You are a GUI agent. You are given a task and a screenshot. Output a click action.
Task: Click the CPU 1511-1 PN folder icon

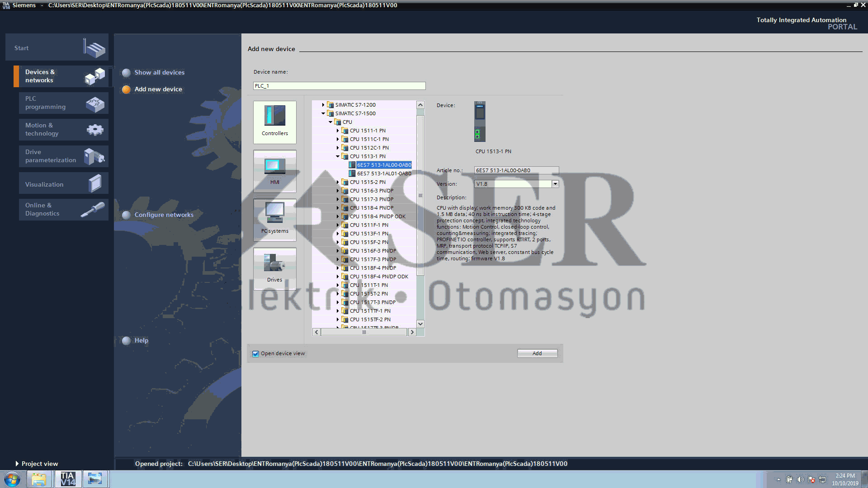click(x=345, y=131)
